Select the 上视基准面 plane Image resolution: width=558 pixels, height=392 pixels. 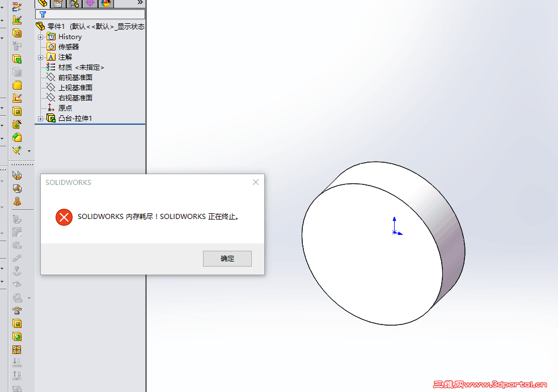tap(70, 87)
